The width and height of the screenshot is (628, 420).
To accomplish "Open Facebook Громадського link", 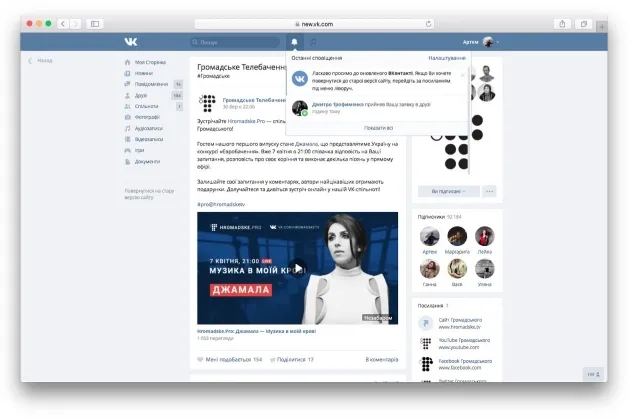I will (x=465, y=361).
